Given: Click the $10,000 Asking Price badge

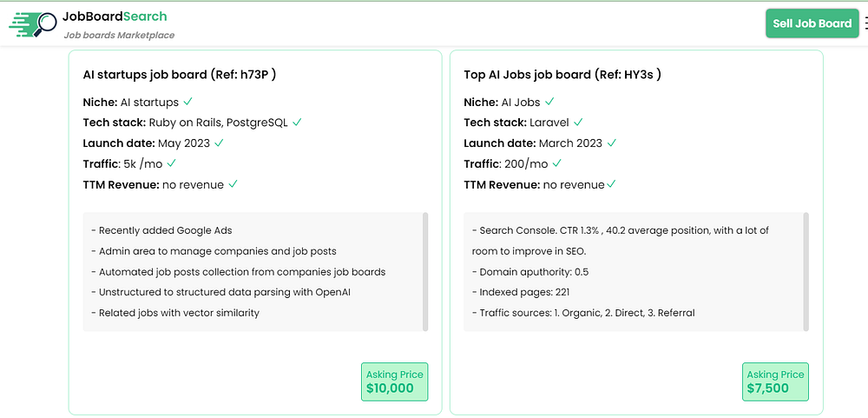Looking at the screenshot, I should [395, 382].
